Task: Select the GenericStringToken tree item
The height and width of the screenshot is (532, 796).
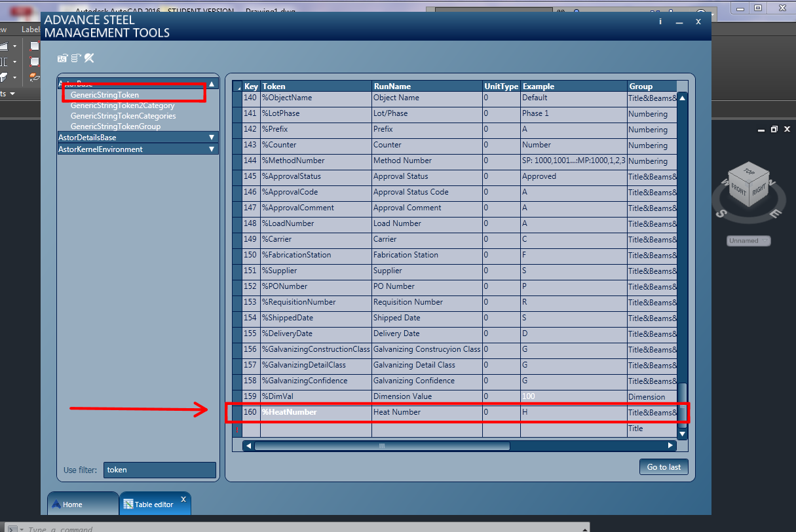Action: (106, 94)
